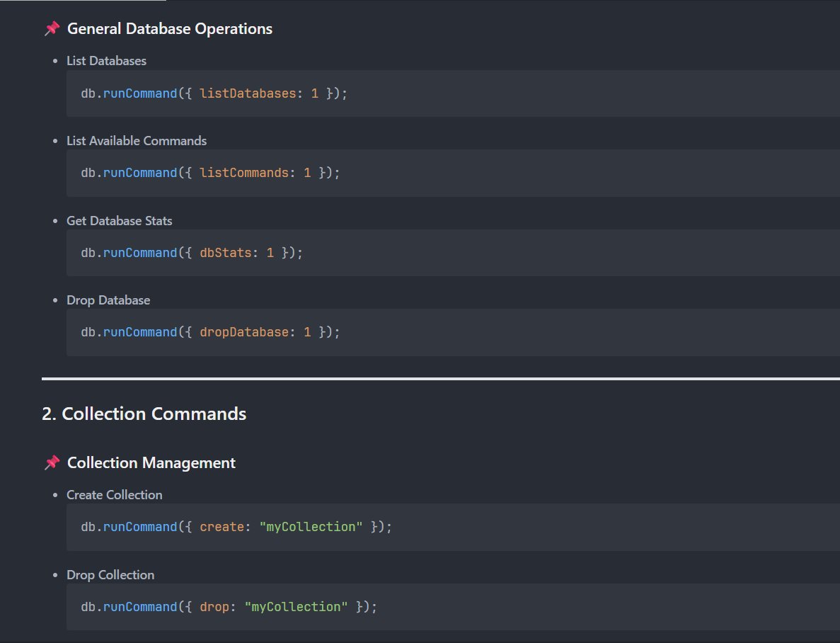Click the create "myCollection" code line
840x643 pixels.
[x=236, y=527]
